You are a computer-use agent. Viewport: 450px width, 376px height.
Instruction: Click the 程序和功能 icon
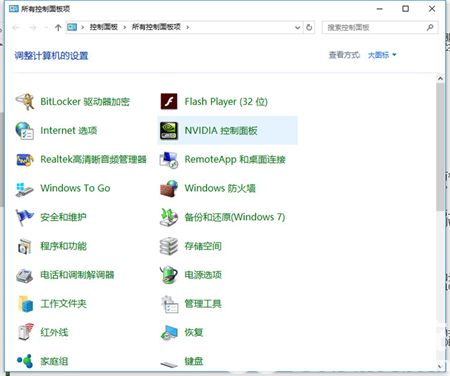pos(25,246)
